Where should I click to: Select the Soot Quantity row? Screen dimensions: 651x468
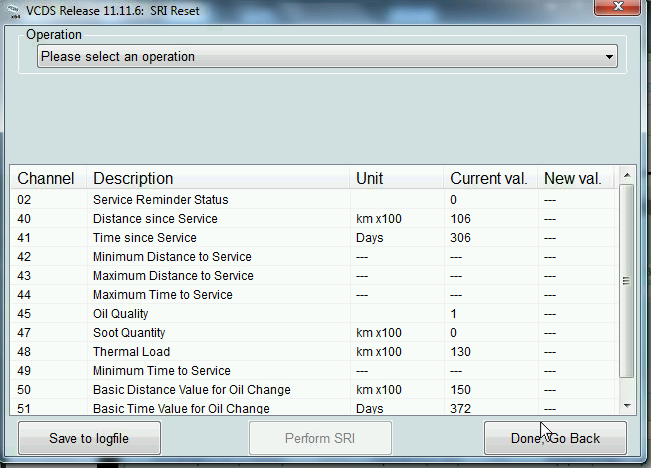[129, 333]
